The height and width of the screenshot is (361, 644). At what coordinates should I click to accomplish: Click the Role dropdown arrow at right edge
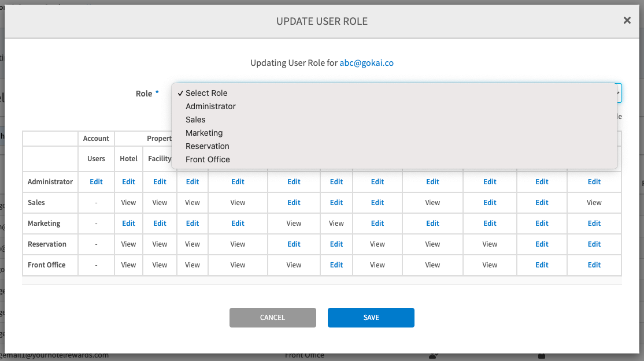[x=619, y=93]
